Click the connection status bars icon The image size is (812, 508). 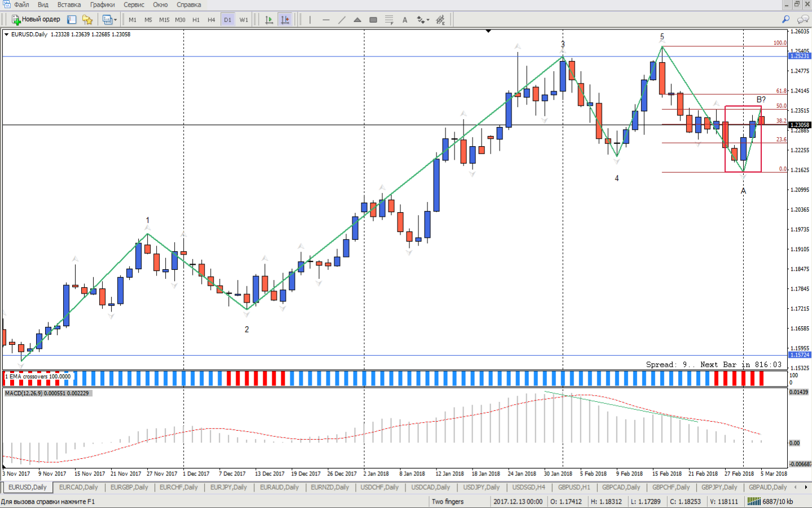tap(754, 501)
